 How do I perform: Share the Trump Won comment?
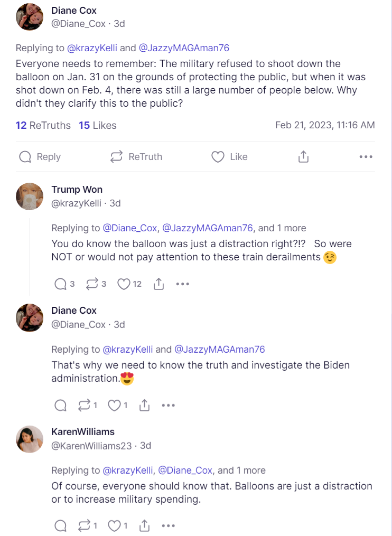158,284
